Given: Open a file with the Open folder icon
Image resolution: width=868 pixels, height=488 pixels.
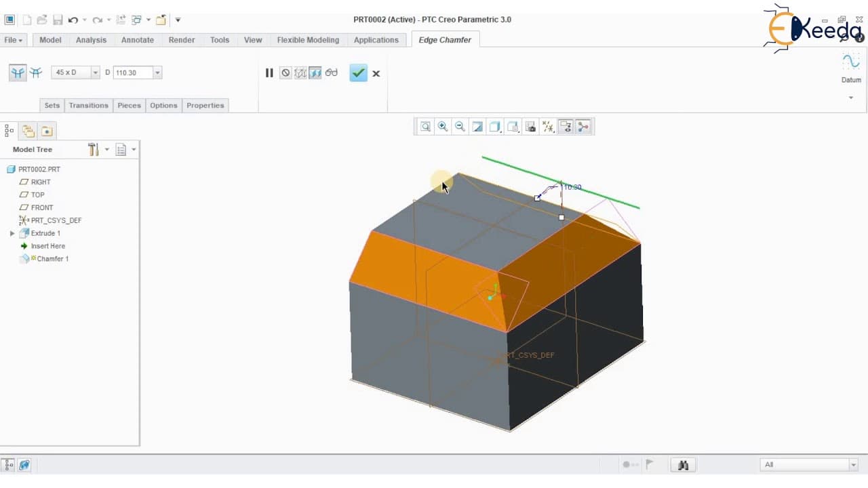Looking at the screenshot, I should [42, 20].
